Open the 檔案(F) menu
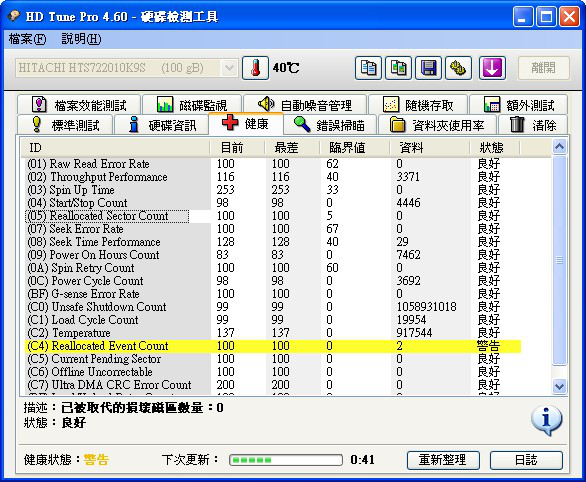 point(27,39)
